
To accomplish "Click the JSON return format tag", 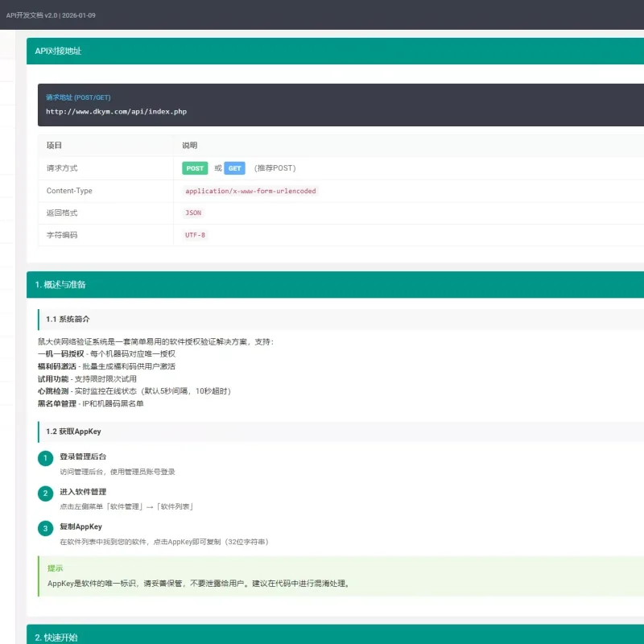I will point(193,213).
